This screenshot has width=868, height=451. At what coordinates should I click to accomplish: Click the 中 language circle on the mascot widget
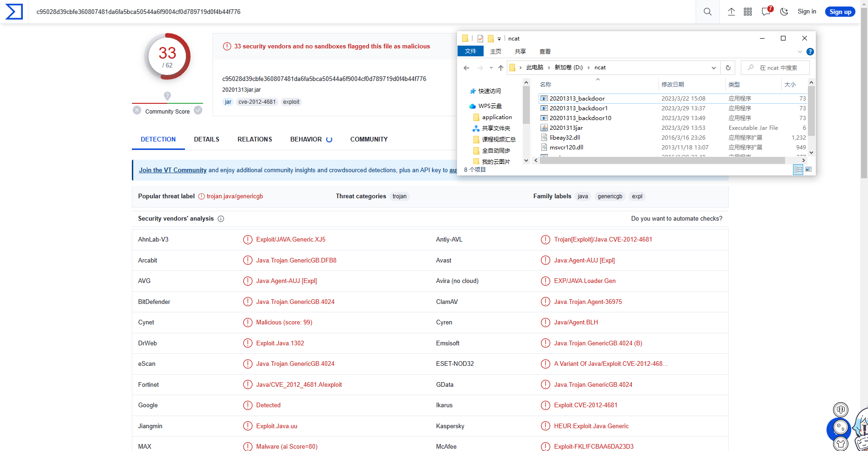(841, 410)
